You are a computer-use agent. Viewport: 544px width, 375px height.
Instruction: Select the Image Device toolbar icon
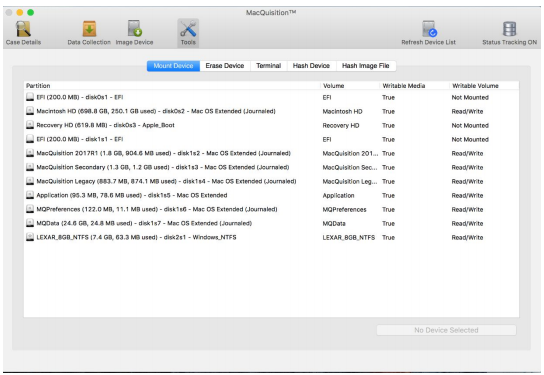pos(134,33)
